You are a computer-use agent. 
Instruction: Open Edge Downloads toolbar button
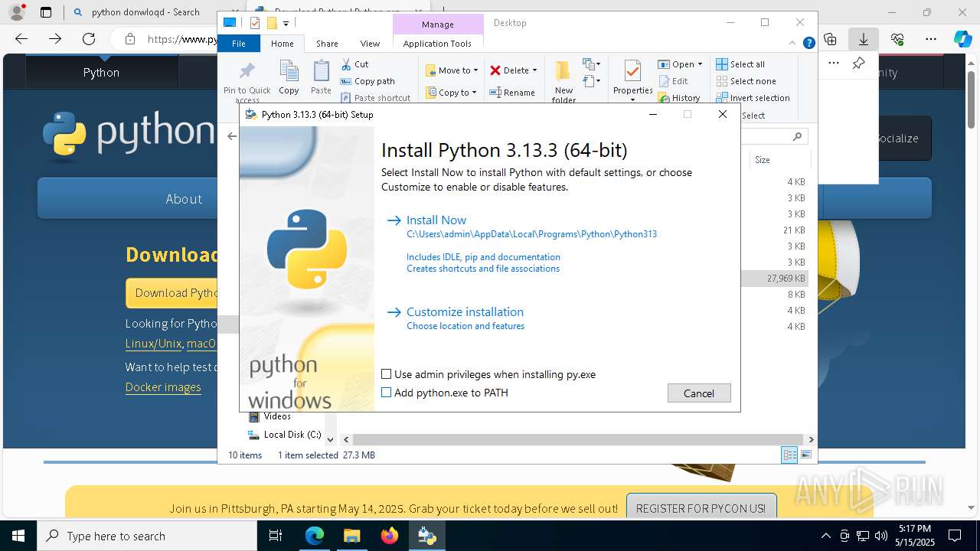(863, 39)
